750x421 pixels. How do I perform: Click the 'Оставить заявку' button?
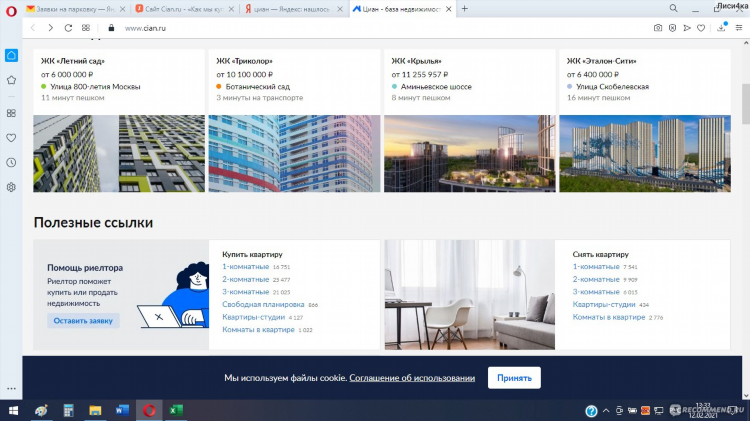pyautogui.click(x=83, y=321)
